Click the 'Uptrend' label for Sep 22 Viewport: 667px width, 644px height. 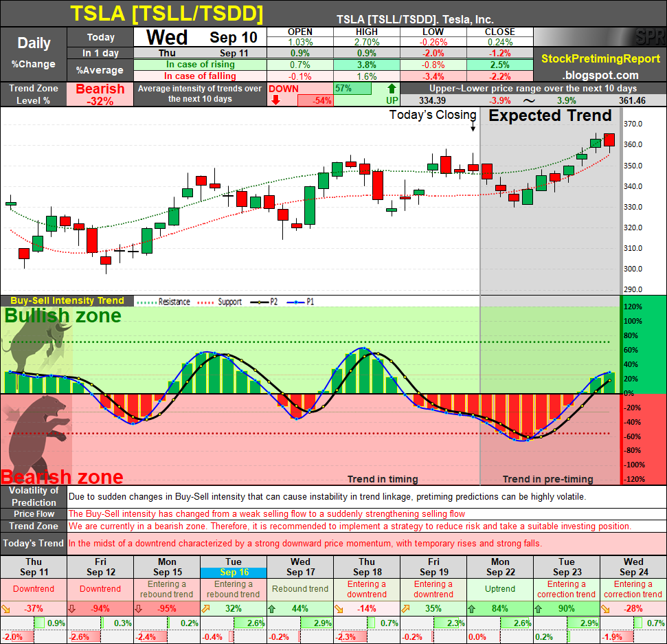click(x=500, y=589)
